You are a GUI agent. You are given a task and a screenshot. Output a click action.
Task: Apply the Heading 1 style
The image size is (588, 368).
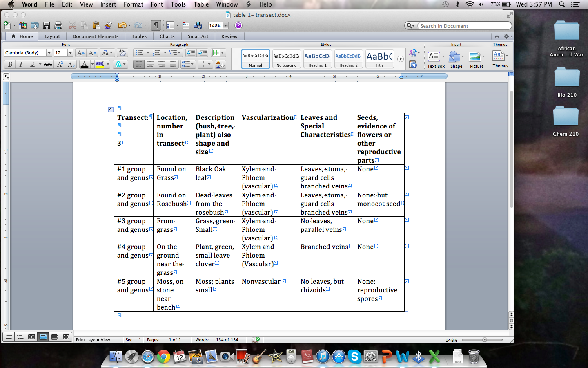pyautogui.click(x=317, y=59)
